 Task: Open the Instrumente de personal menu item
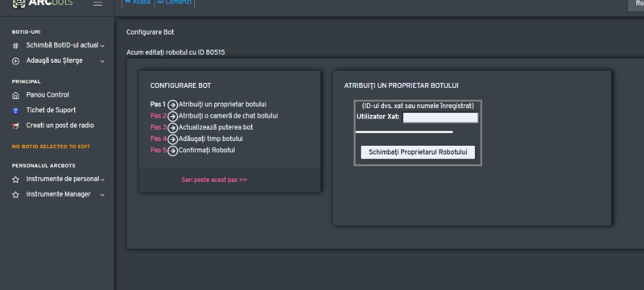(x=63, y=179)
